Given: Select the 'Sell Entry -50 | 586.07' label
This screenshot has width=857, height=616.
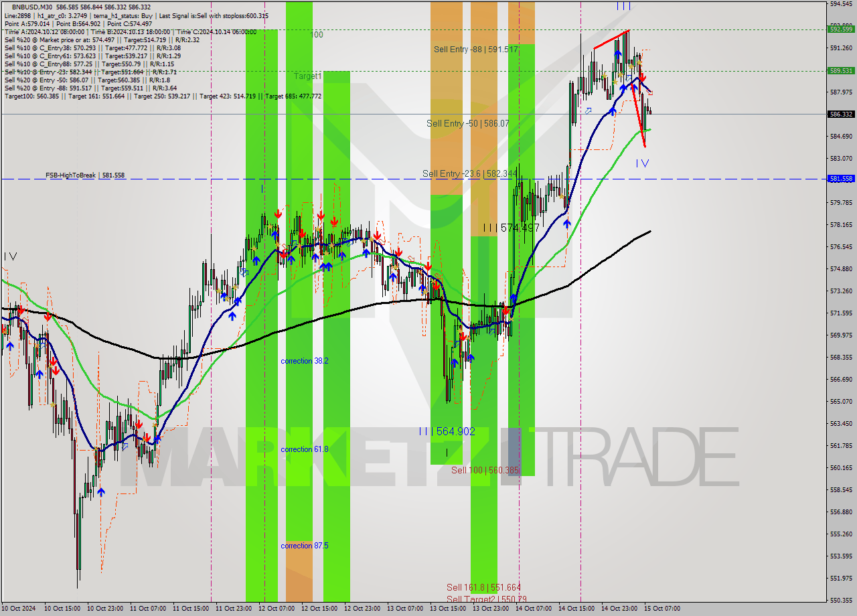Looking at the screenshot, I should [468, 124].
